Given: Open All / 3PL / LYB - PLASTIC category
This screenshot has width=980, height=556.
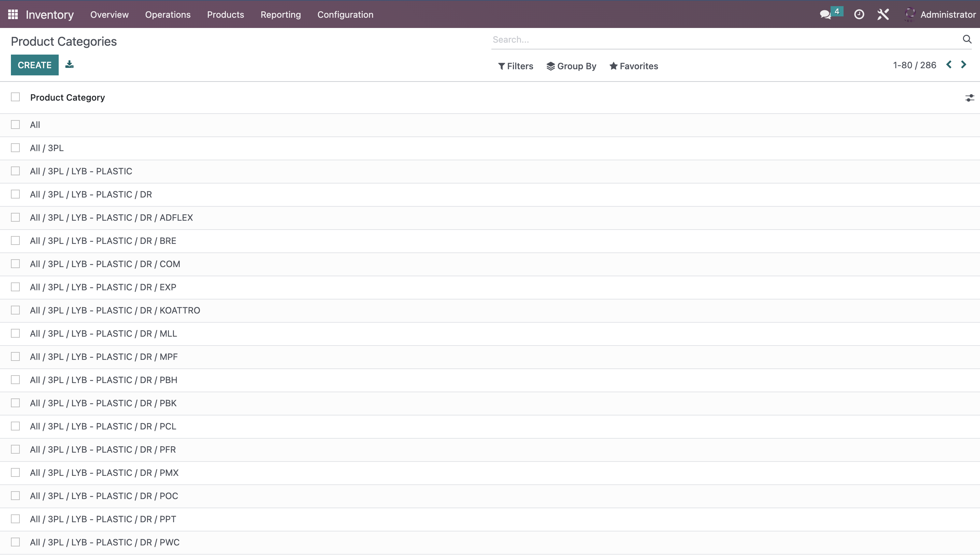Looking at the screenshot, I should pos(81,171).
